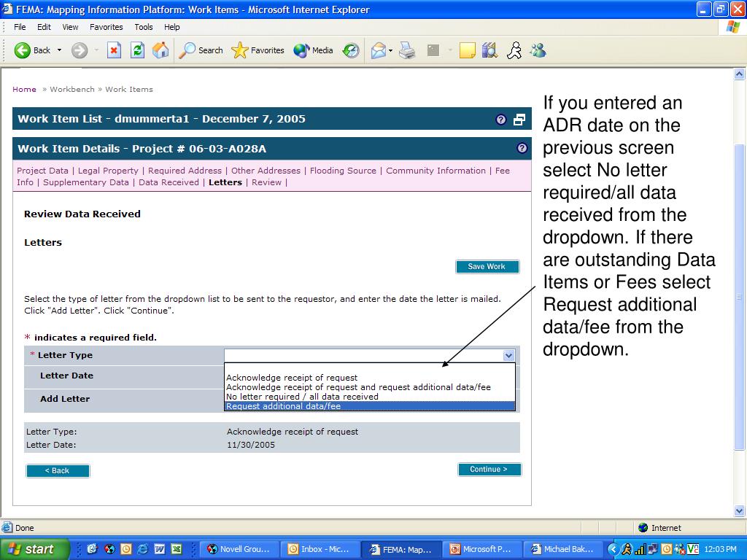Open the Flooding Source section link
Image resolution: width=747 pixels, height=560 pixels.
[343, 171]
